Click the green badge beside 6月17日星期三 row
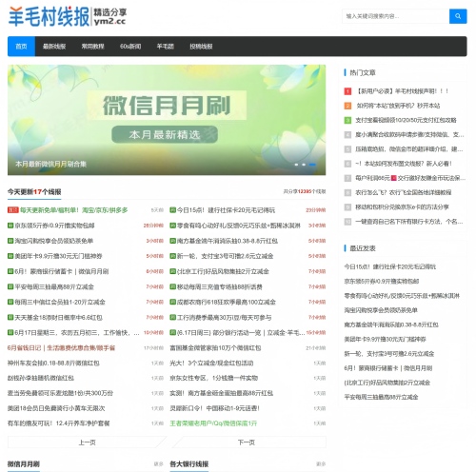The height and width of the screenshot is (472, 476). click(x=10, y=332)
